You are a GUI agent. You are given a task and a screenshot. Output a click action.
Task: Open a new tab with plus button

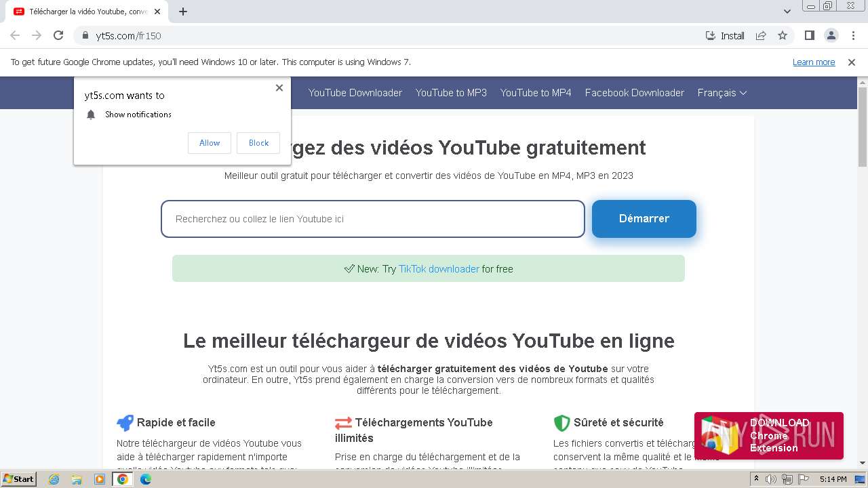183,12
